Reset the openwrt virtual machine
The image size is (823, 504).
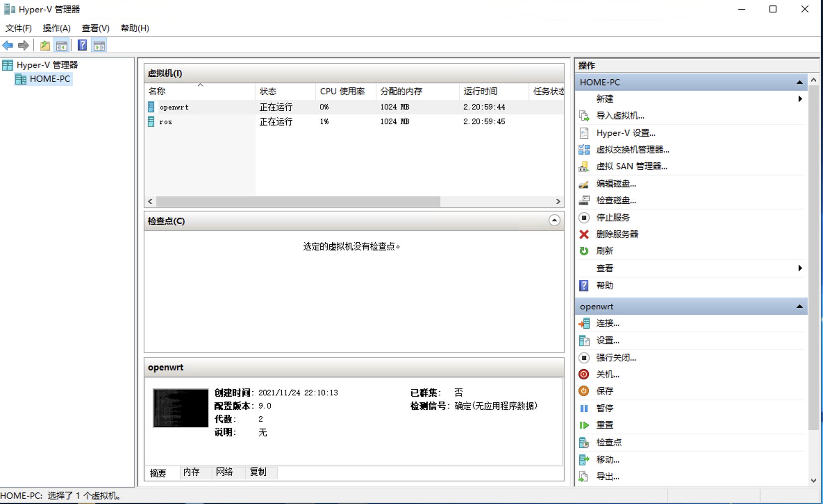(x=604, y=425)
